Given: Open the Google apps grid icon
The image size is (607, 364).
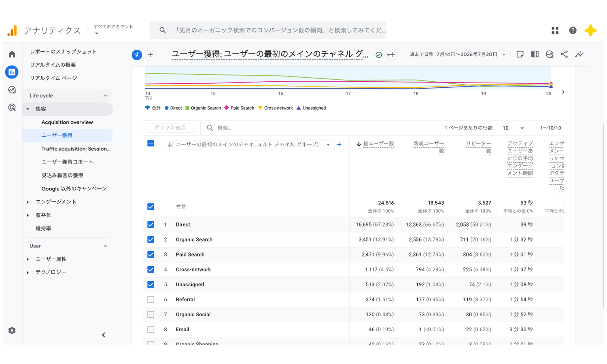Looking at the screenshot, I should (555, 30).
